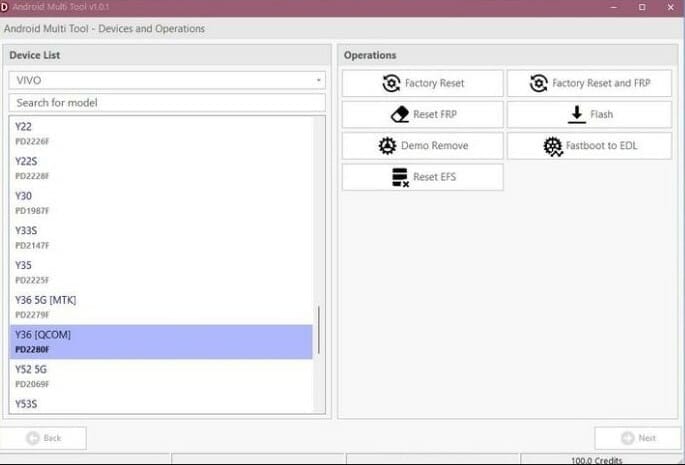
Task: Open the VIVO brand dropdown
Action: coord(167,80)
